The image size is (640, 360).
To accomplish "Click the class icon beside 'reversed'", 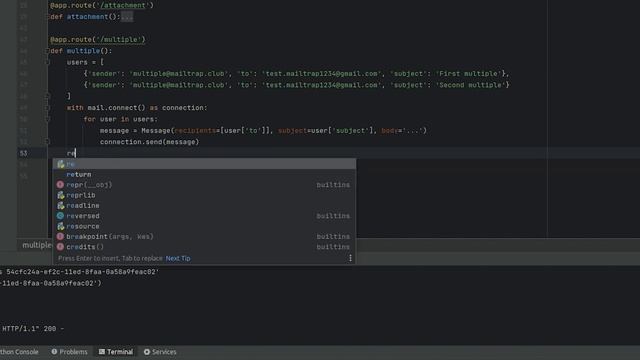I will click(x=60, y=216).
